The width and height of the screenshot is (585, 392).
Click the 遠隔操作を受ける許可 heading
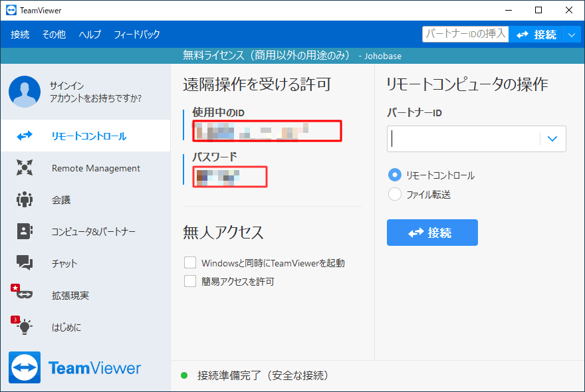click(x=257, y=84)
